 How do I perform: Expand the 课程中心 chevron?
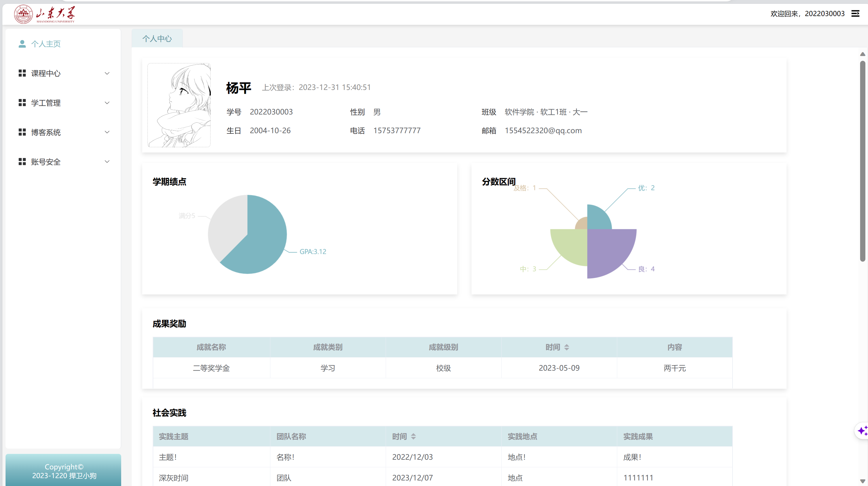pyautogui.click(x=107, y=73)
